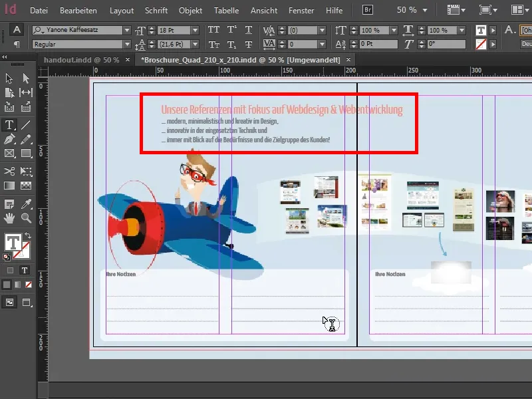Open the kerning value dropdown
This screenshot has height=399, width=532.
[x=321, y=30]
